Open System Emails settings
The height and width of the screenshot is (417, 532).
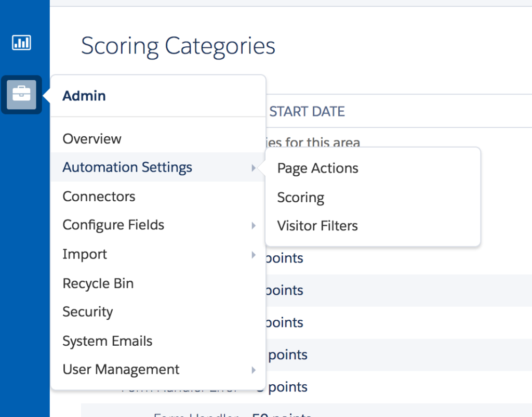(x=107, y=341)
